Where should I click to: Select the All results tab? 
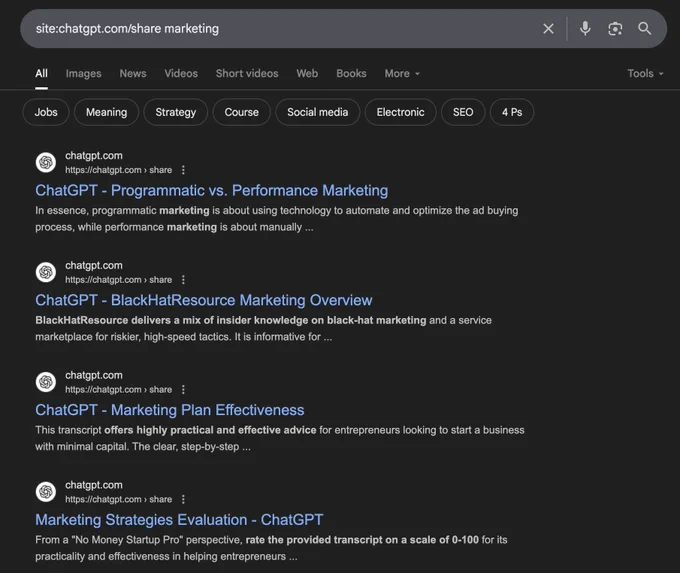tap(42, 73)
